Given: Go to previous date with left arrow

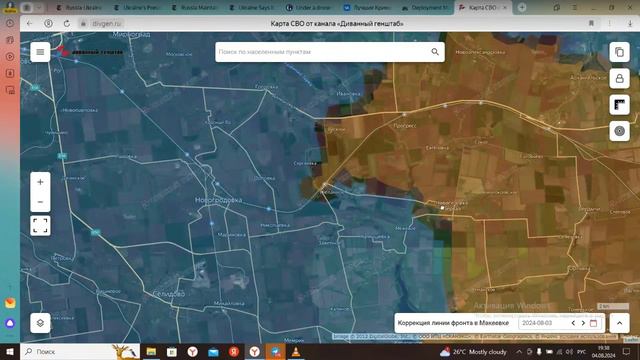Looking at the screenshot, I should click(x=573, y=323).
